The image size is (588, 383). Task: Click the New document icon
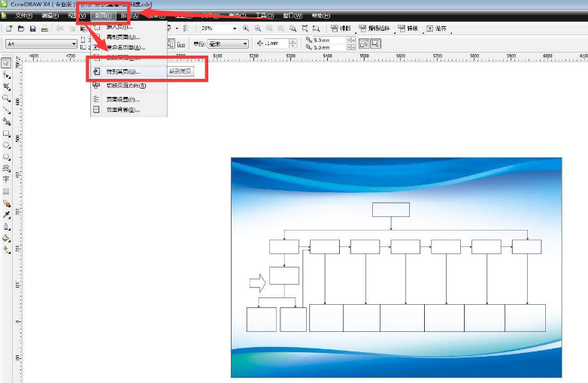(9, 29)
